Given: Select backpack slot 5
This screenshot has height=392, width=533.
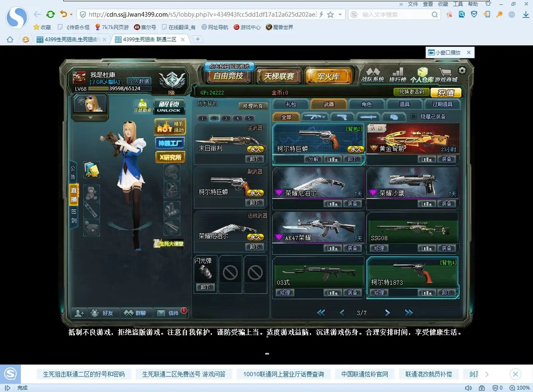Looking at the screenshot, I should pyautogui.click(x=249, y=118).
